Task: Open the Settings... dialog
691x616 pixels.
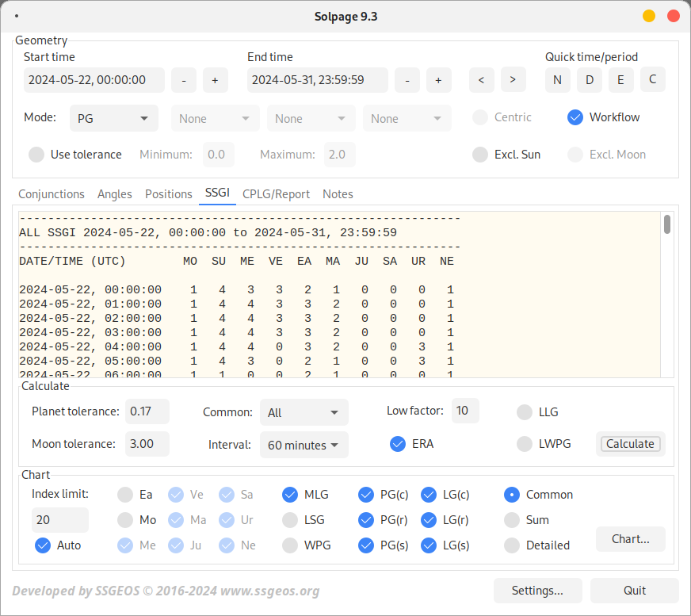Action: tap(537, 591)
